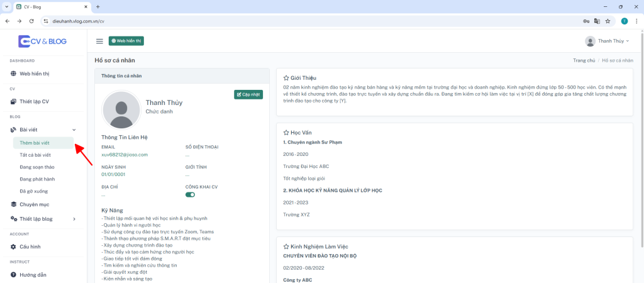View site information icon in address bar

point(46,21)
